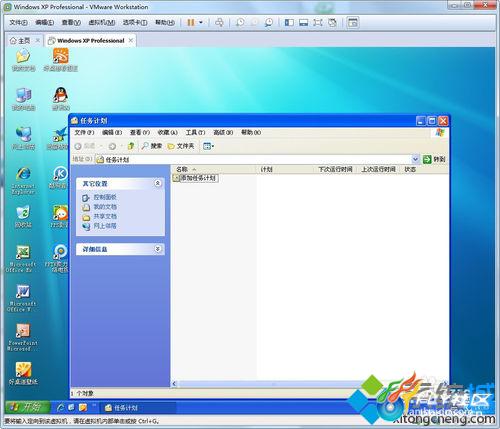500x429 pixels.
Task: Select the Microsoft Office Word desktop icon
Action: (x=22, y=298)
